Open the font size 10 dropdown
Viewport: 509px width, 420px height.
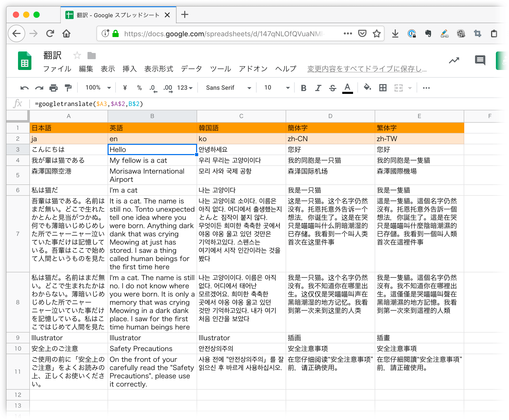277,88
